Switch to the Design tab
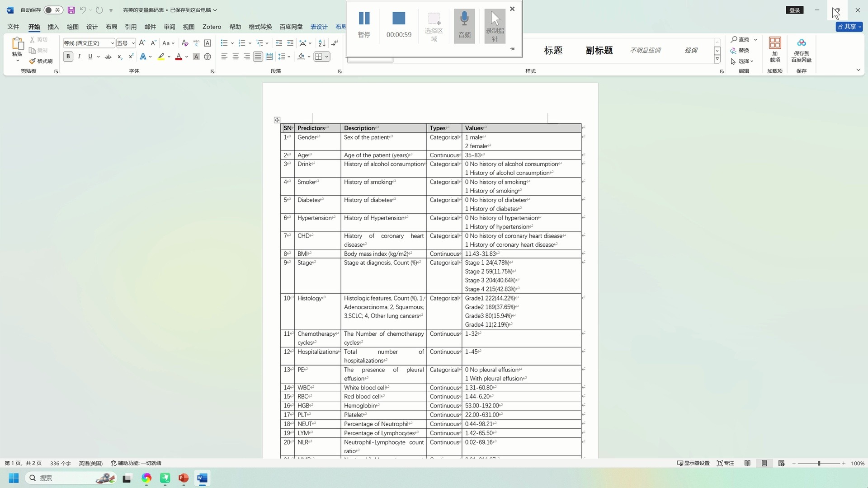The height and width of the screenshot is (488, 868). point(92,27)
